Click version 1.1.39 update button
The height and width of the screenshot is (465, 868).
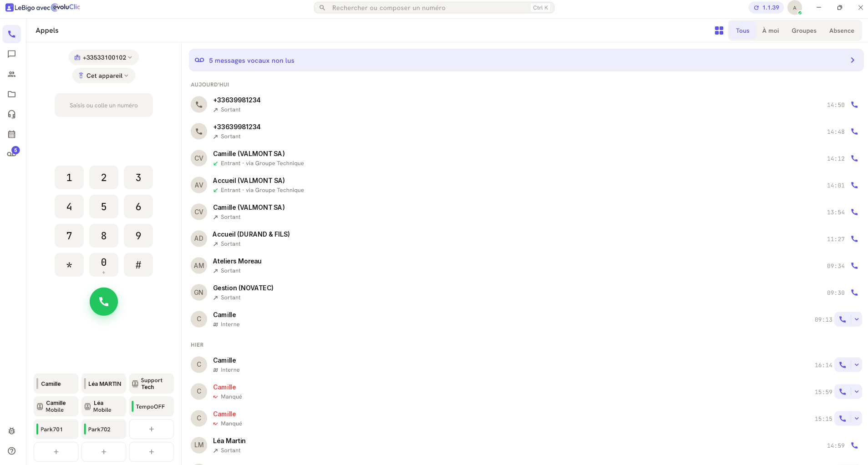pos(766,8)
